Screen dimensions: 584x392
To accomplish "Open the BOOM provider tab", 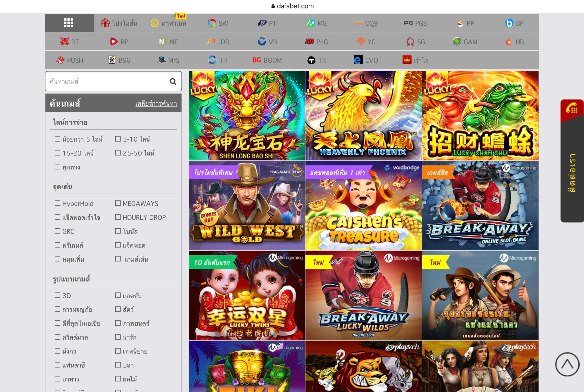I will pos(267,60).
